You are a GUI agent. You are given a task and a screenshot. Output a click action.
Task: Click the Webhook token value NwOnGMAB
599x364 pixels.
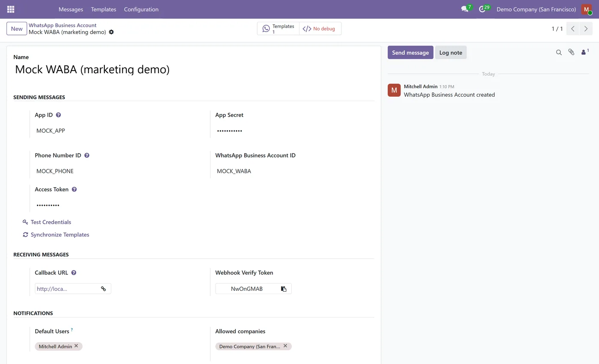pos(247,289)
